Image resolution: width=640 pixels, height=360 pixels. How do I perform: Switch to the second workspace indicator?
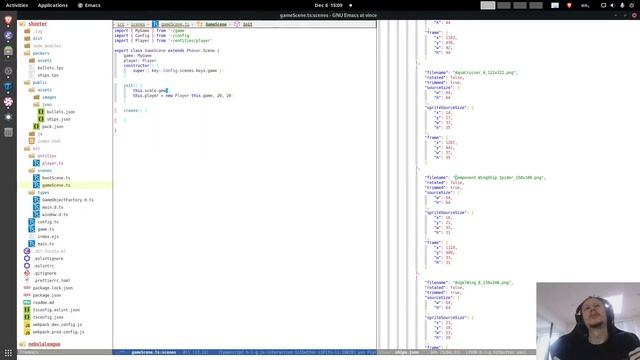[x=504, y=5]
